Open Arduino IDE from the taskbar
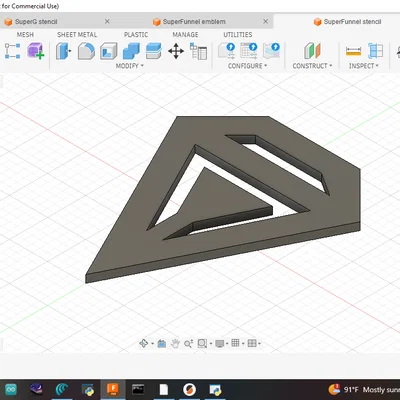 point(10,389)
